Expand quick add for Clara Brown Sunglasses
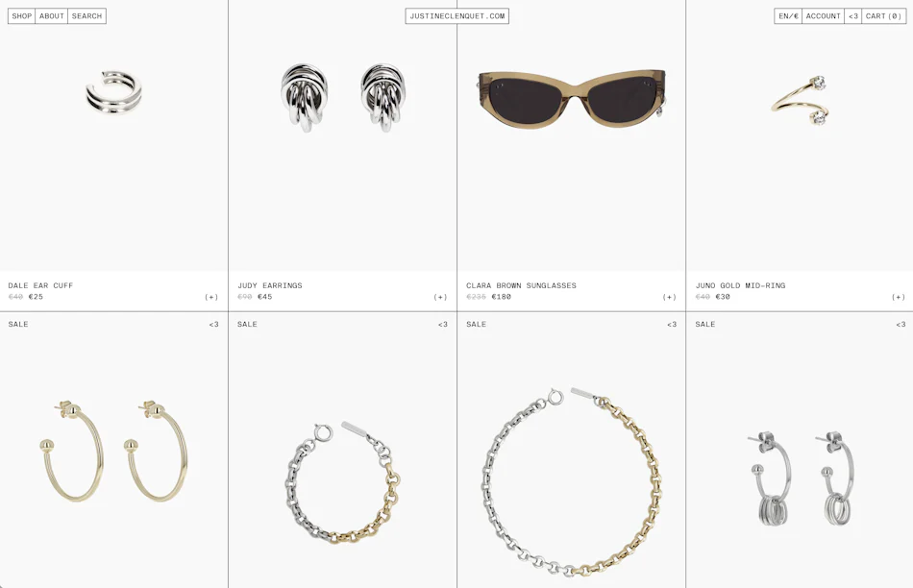 pyautogui.click(x=670, y=297)
